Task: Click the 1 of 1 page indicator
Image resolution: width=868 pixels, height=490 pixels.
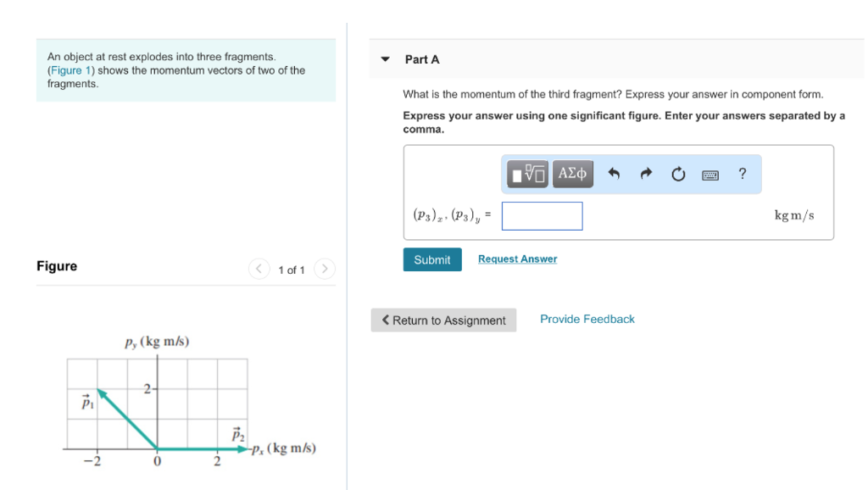Action: point(292,269)
